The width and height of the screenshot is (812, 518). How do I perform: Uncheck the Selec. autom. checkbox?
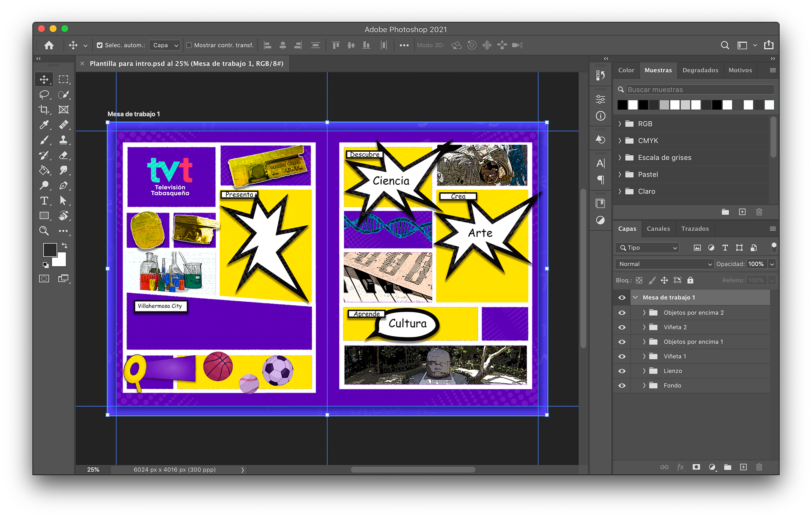pyautogui.click(x=100, y=45)
